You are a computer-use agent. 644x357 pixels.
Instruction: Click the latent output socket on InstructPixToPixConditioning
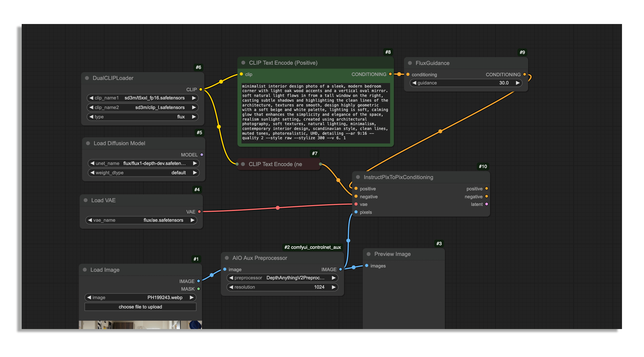coord(486,204)
